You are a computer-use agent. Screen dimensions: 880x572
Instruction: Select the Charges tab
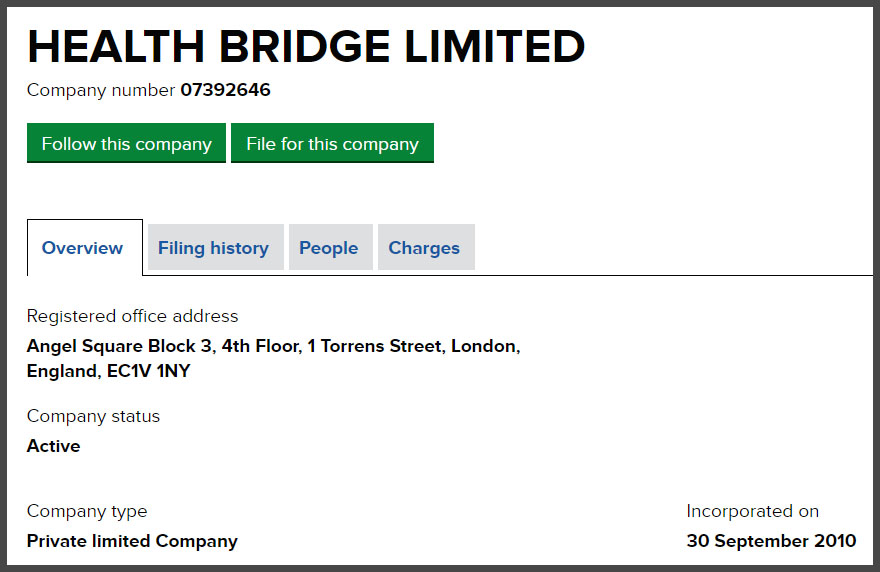(x=424, y=248)
